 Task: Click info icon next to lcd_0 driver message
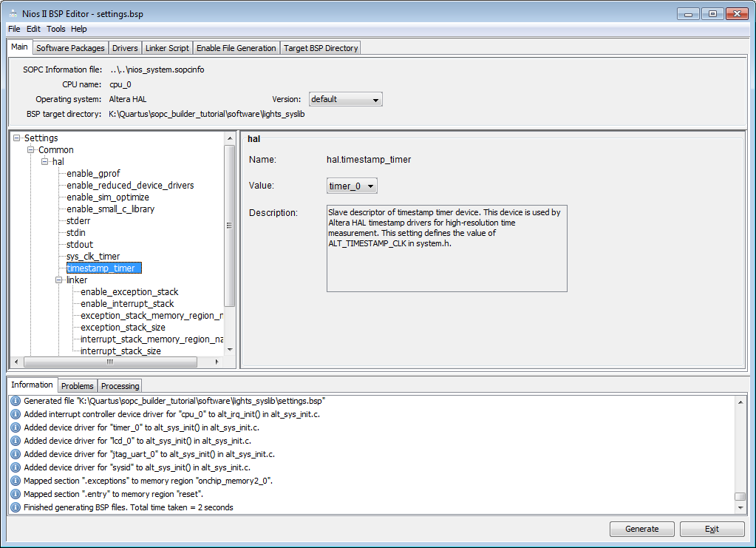coord(16,441)
